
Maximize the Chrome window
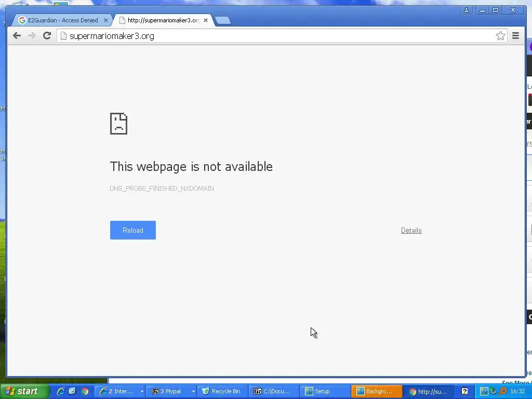(496, 10)
